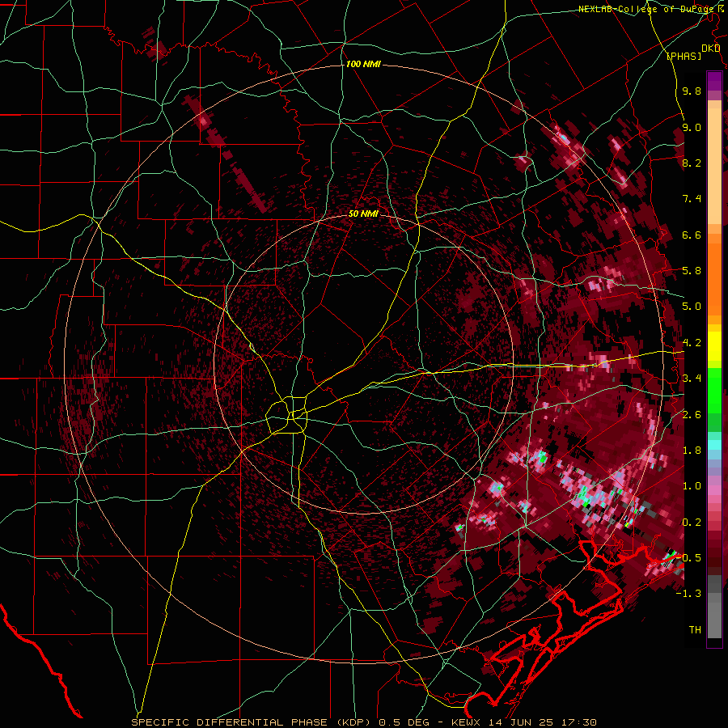Click the 6.6 value on the scale
The width and height of the screenshot is (728, 728).
pos(692,235)
